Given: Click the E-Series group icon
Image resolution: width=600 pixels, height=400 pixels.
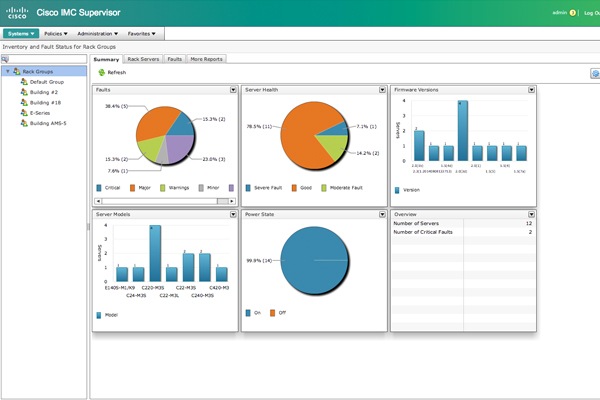Looking at the screenshot, I should (24, 113).
